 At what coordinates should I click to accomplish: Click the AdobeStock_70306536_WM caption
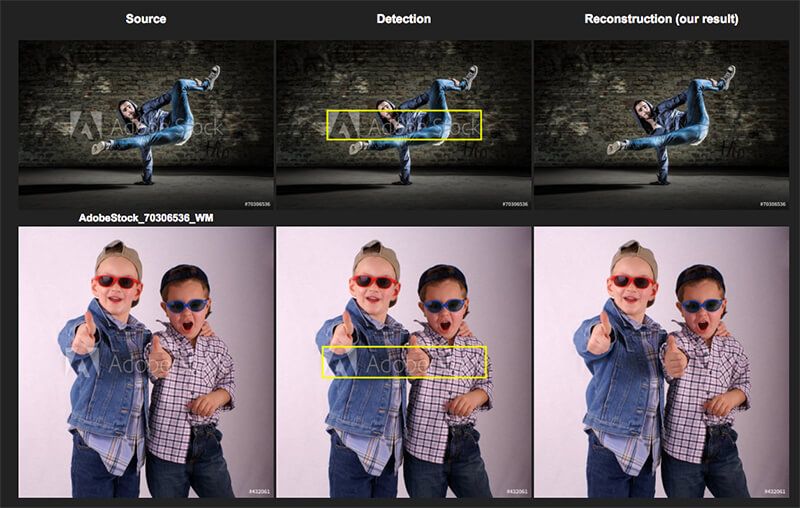click(146, 218)
